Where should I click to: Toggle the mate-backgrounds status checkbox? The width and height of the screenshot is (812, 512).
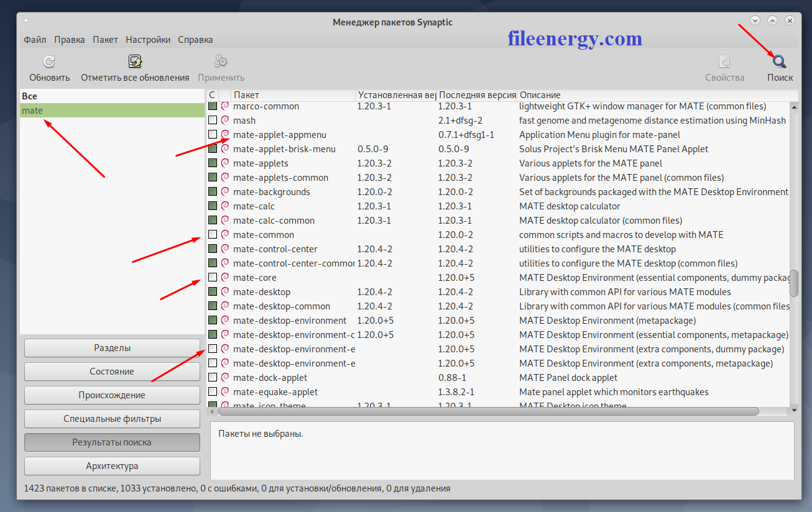[213, 191]
